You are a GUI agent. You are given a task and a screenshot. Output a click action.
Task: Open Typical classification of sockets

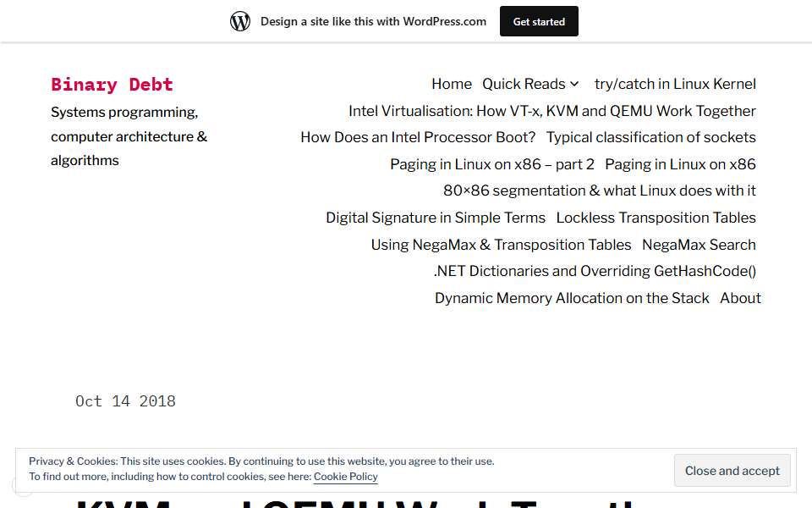click(651, 137)
